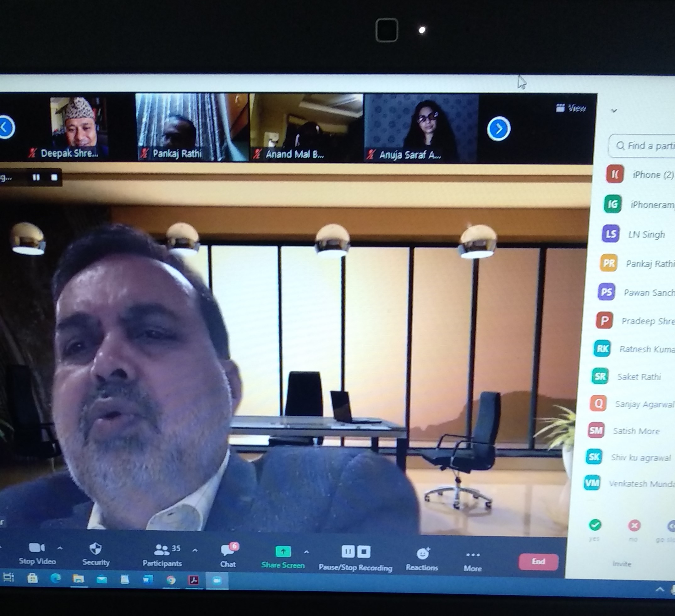The image size is (675, 616).
Task: Stop recording using the square toolbar button
Action: point(364,552)
